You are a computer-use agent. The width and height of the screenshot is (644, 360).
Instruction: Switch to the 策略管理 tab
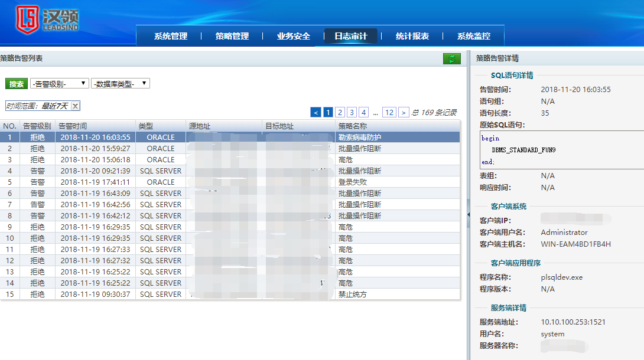232,36
